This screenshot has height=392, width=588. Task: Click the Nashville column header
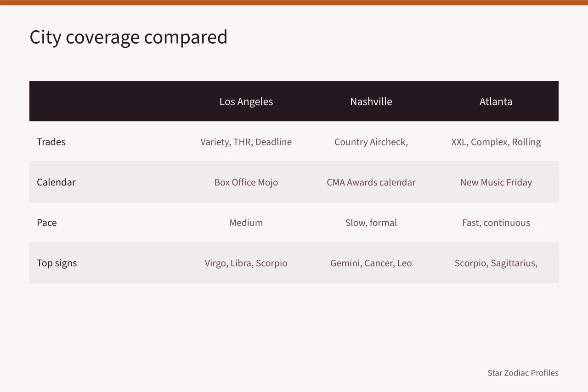(x=371, y=101)
